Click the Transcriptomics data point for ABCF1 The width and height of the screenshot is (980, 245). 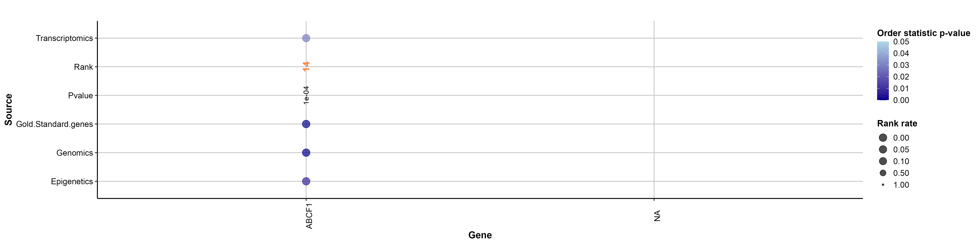[x=306, y=38]
